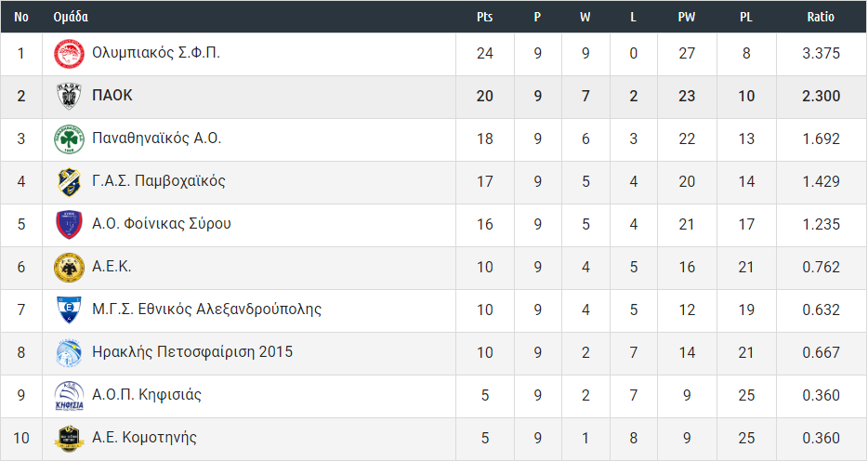Select the ΠΑΟΚ team name

point(112,96)
